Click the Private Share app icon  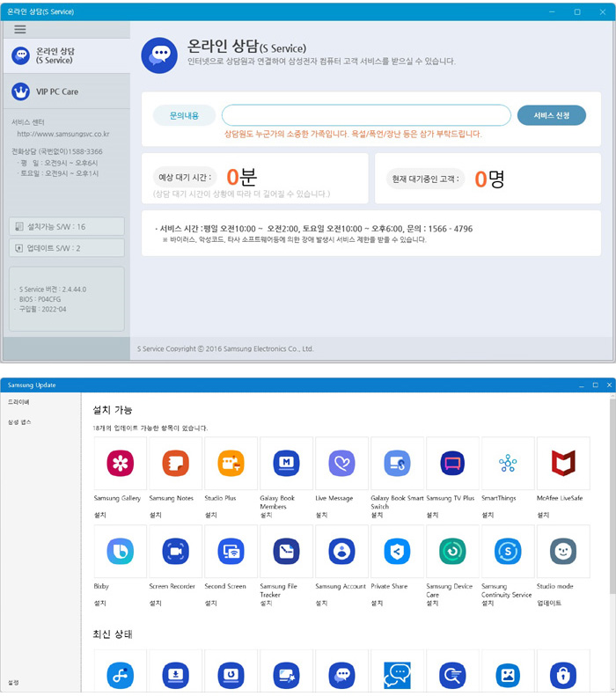[397, 551]
